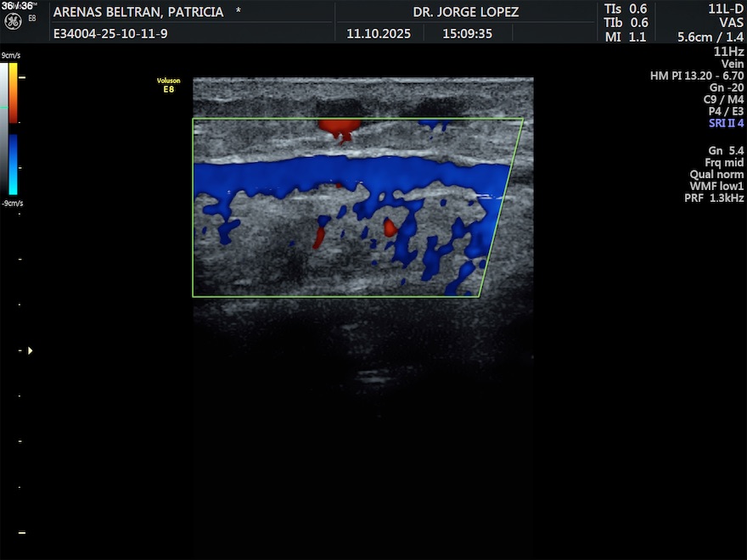Click the color Doppler velocity scale bar
Image resolution: width=747 pixels, height=560 pixels.
click(x=13, y=129)
